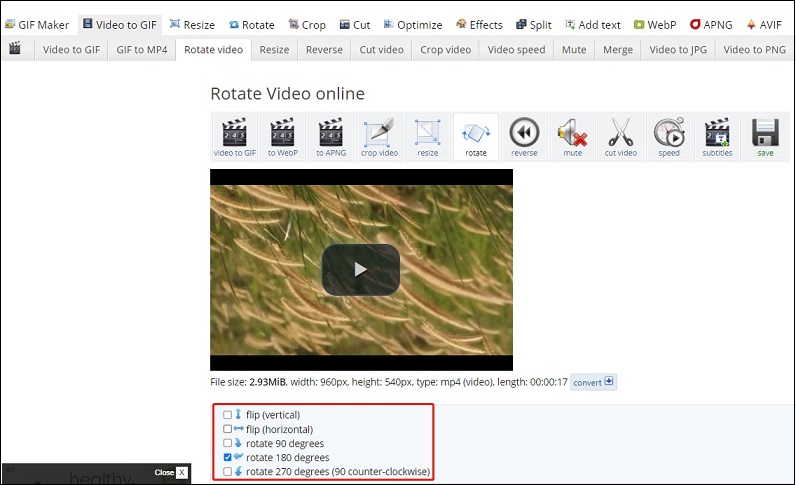Viewport: 796px width, 485px height.
Task: Tick the rotate 90 degrees checkbox
Action: (228, 443)
